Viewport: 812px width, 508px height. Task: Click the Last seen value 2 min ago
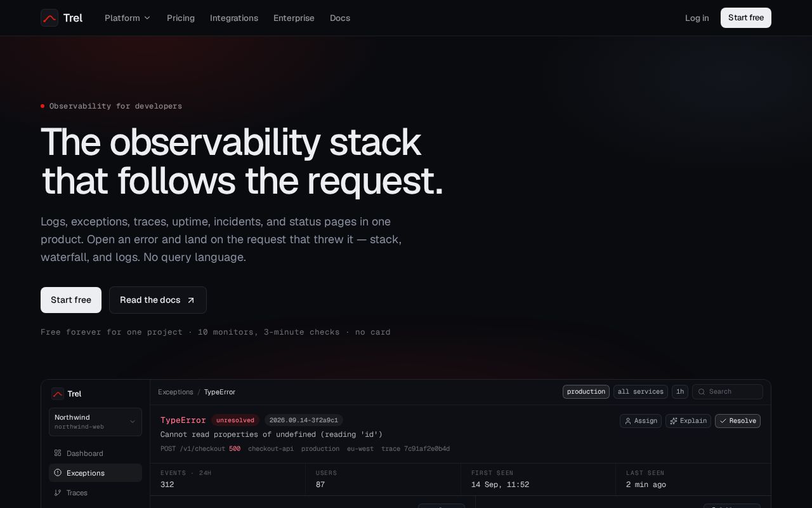coord(646,485)
